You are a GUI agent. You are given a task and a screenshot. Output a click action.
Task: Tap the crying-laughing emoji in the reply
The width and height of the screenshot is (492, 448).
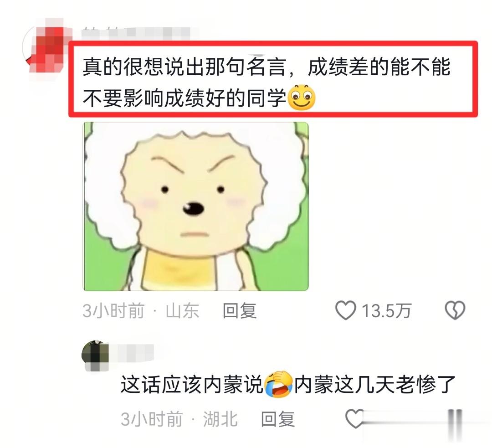click(278, 384)
